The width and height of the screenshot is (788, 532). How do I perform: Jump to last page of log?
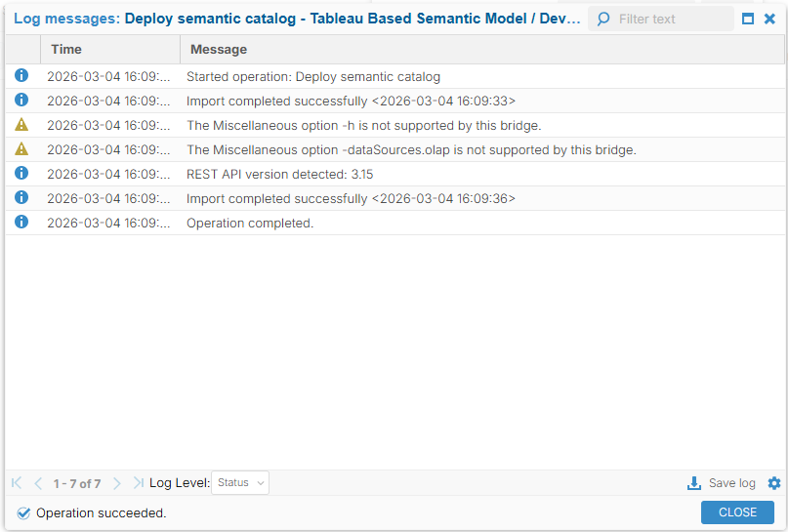coord(138,483)
